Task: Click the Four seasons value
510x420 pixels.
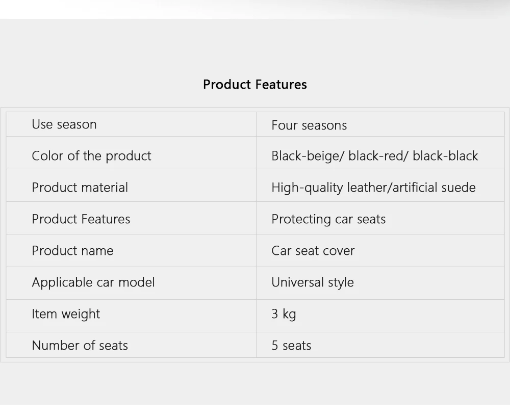Action: pos(309,125)
